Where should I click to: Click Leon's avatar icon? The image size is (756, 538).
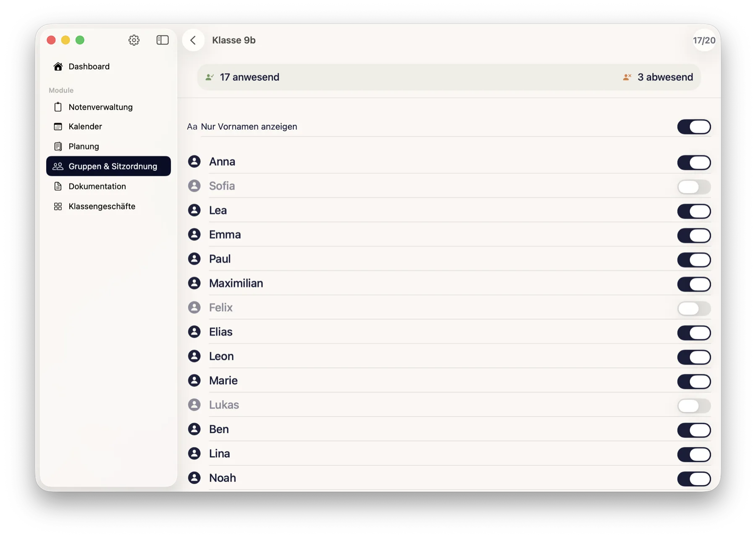point(194,356)
